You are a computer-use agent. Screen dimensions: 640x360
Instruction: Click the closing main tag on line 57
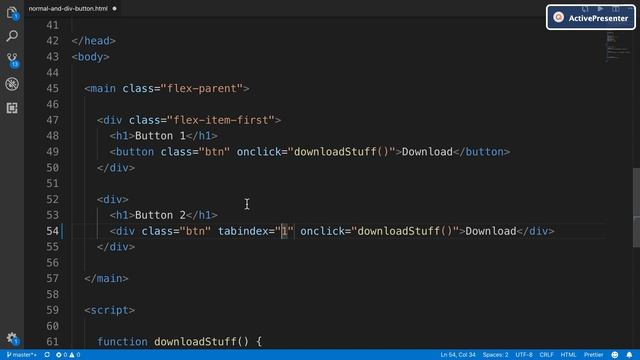[x=106, y=278]
